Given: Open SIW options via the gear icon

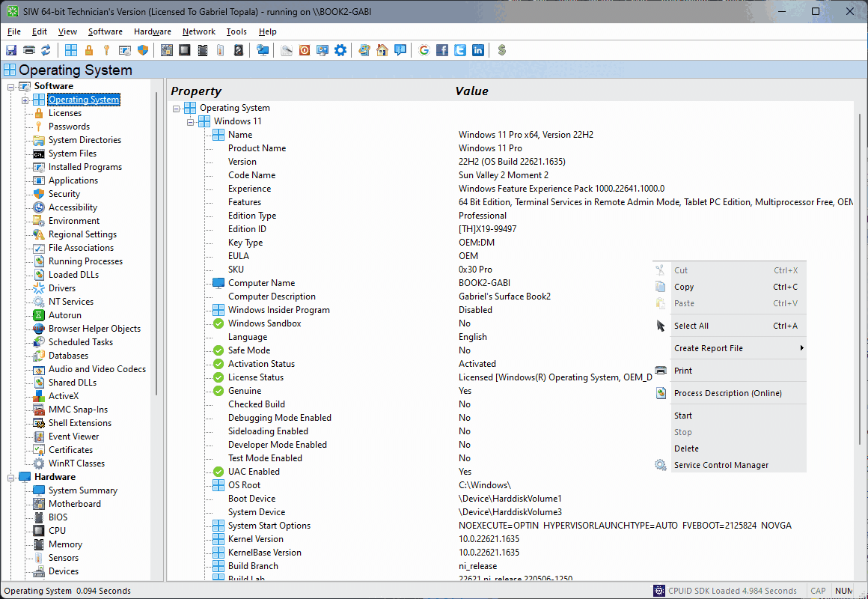Looking at the screenshot, I should click(340, 50).
